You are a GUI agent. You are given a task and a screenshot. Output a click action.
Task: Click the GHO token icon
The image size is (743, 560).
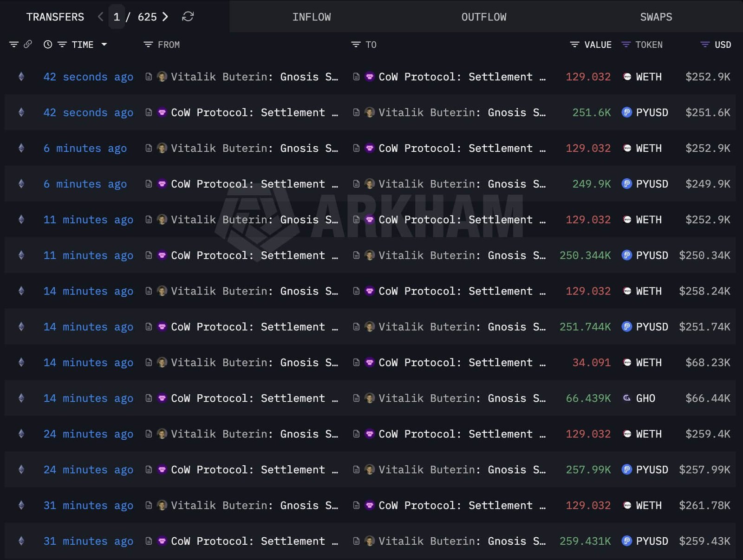coord(627,398)
